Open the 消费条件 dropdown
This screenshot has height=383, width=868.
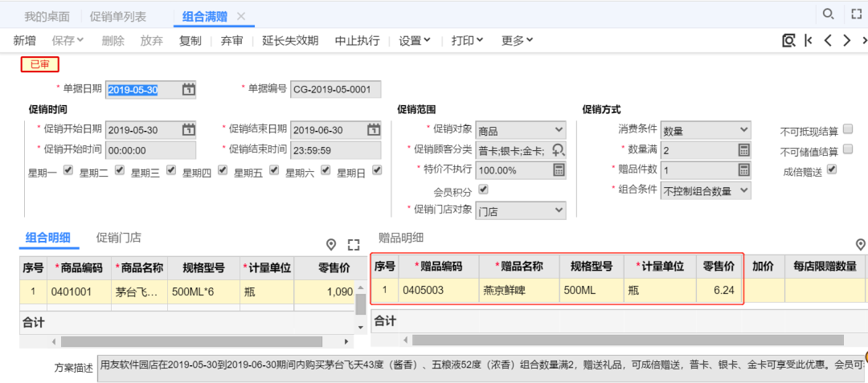[706, 130]
